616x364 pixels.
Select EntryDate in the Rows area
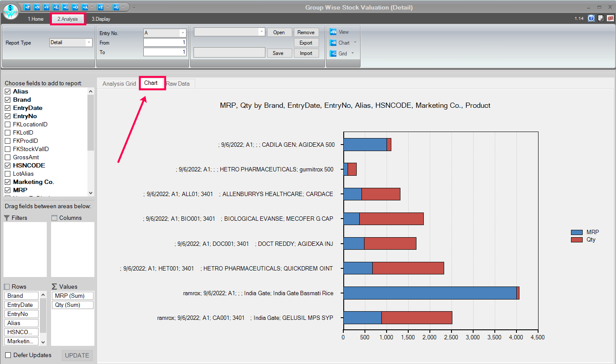point(22,305)
